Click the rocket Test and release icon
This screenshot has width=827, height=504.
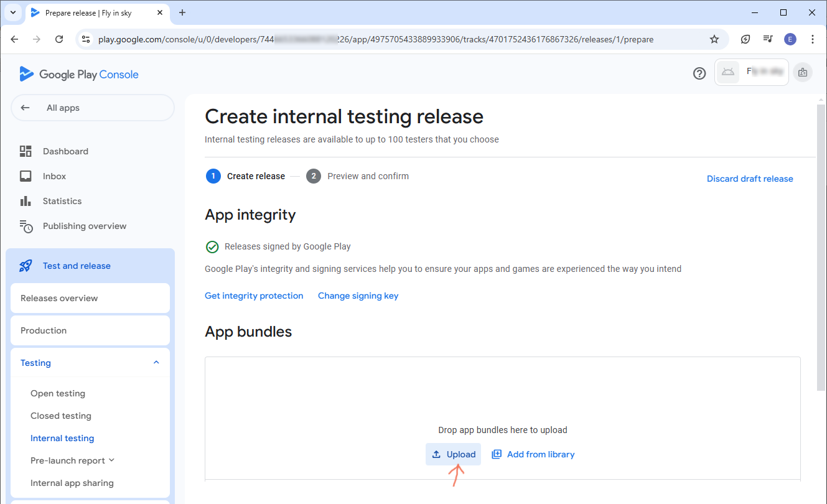26,266
